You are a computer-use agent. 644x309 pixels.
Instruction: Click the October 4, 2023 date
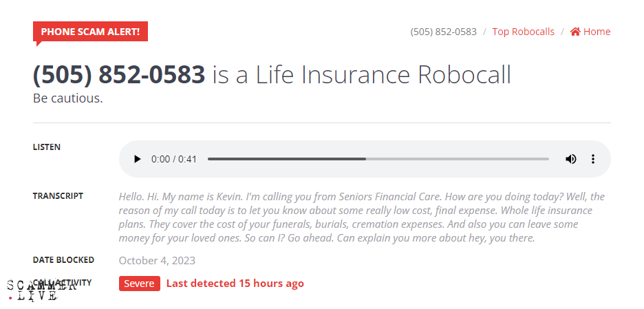(x=157, y=260)
